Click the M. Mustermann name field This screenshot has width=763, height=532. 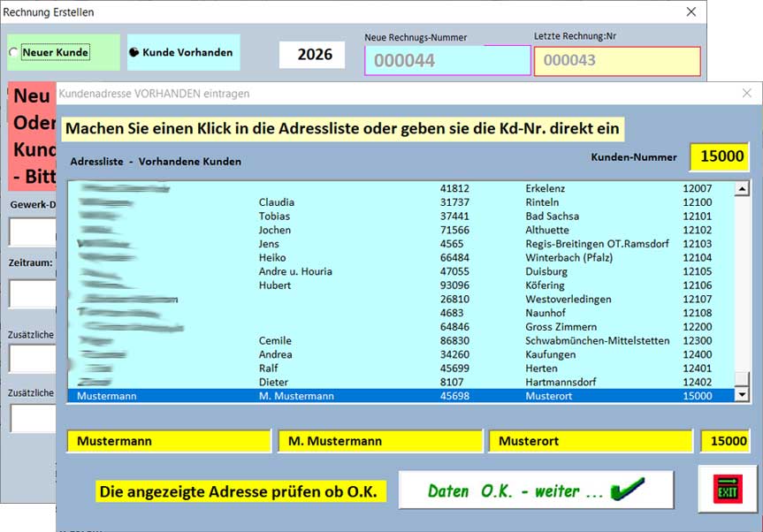(x=380, y=440)
